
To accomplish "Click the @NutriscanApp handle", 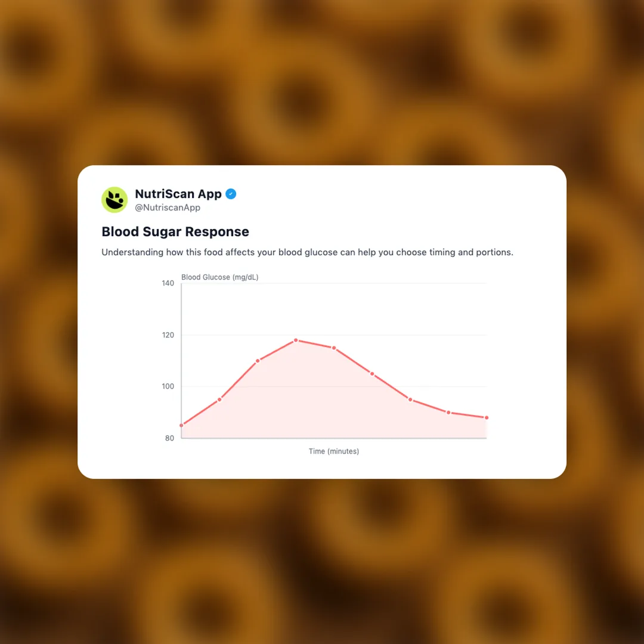I will click(x=168, y=208).
